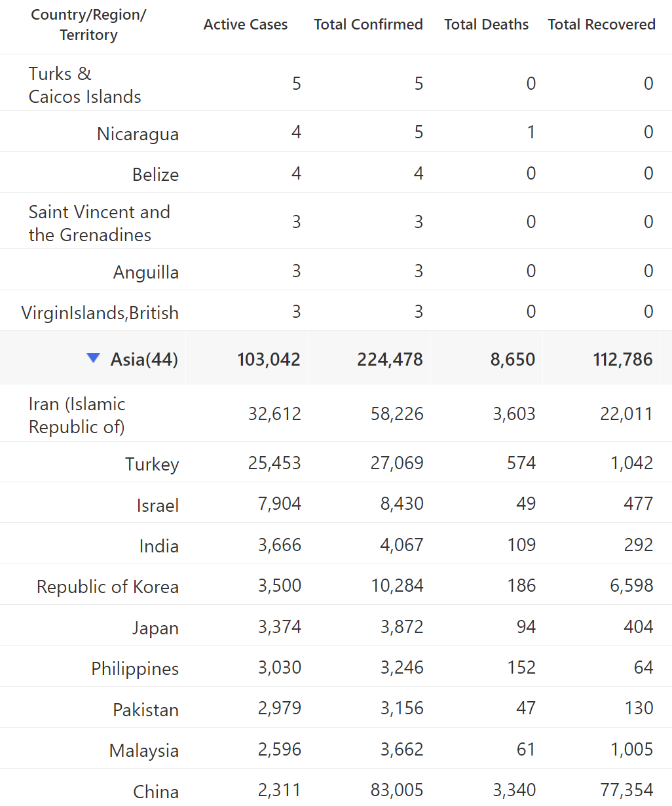Screen dimensions: 672x806
Task: Click the Japan country name
Action: 155,628
